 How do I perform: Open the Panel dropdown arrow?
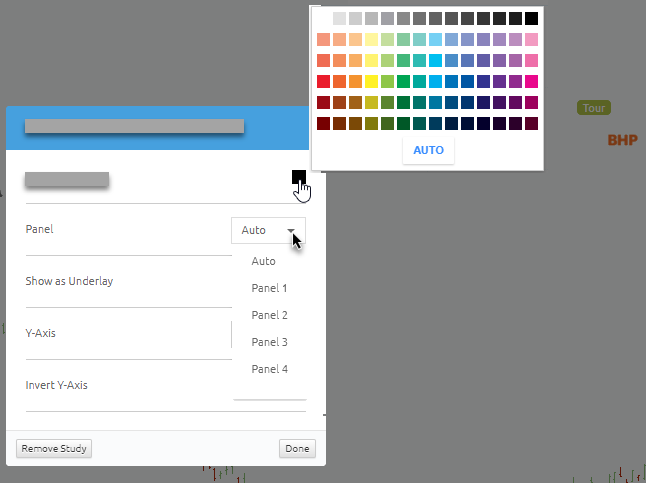291,230
